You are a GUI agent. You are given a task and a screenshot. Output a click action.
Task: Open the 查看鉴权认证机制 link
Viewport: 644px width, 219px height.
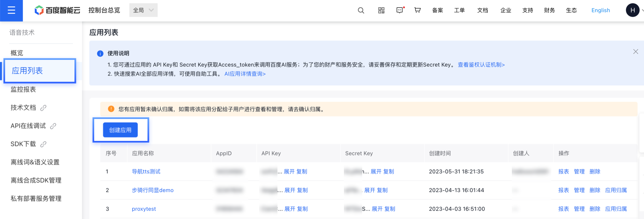(x=481, y=65)
